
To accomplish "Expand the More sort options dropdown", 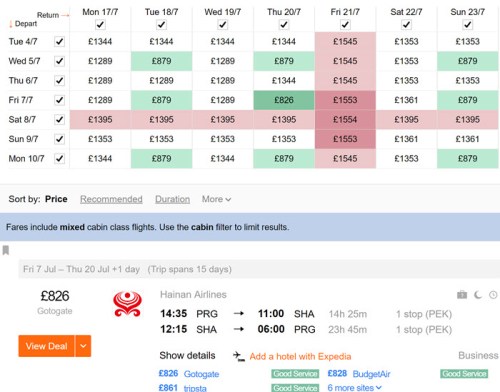I will [216, 199].
